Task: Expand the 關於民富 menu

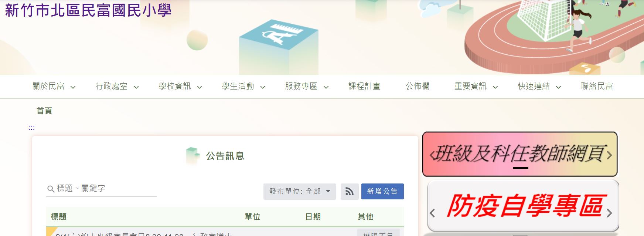Action: (54, 87)
